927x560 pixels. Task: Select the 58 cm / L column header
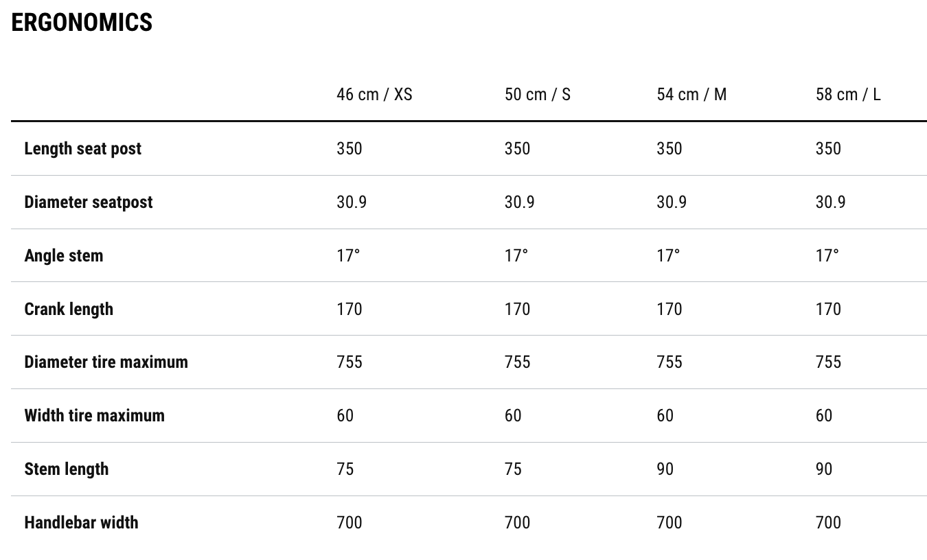[x=847, y=94]
